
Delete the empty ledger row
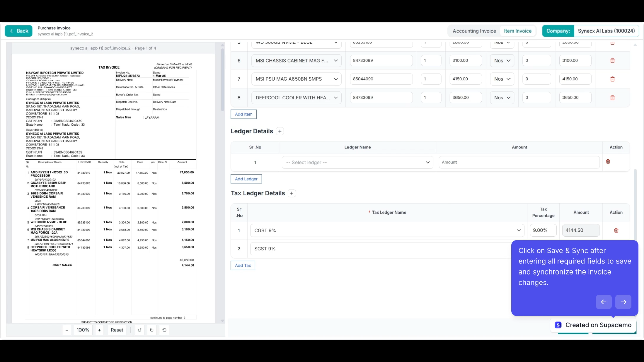click(x=608, y=162)
